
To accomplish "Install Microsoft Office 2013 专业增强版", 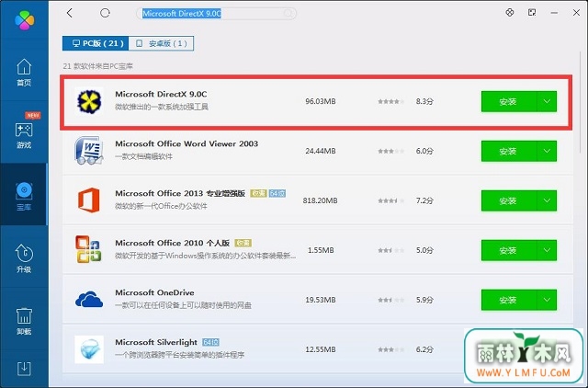I will click(x=509, y=200).
